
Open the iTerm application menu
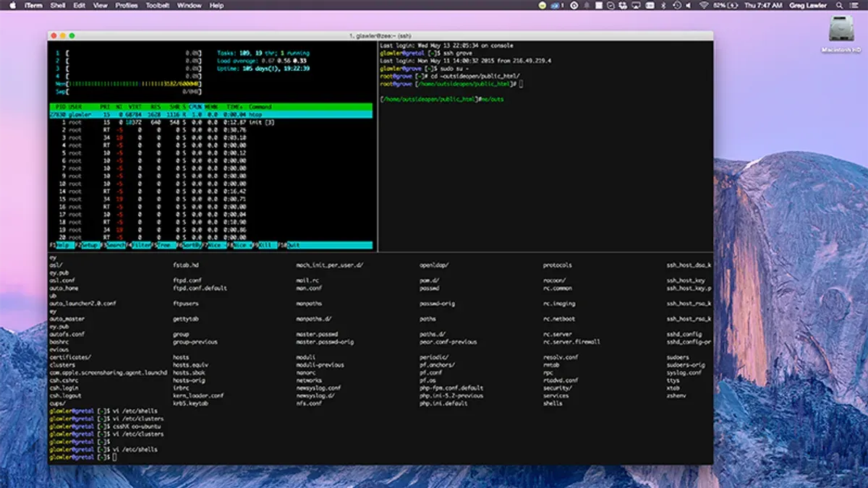33,5
